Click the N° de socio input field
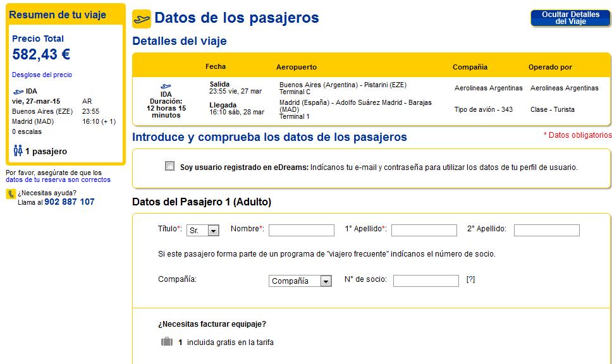 click(x=426, y=281)
